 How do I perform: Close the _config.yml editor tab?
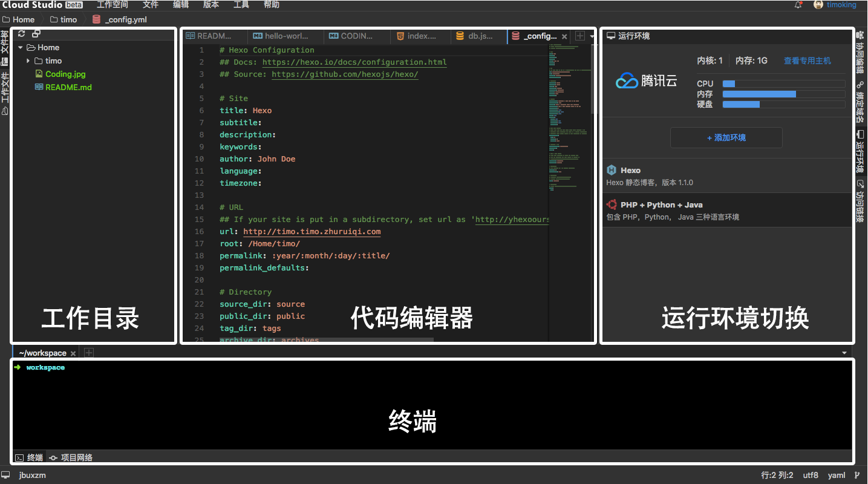564,36
